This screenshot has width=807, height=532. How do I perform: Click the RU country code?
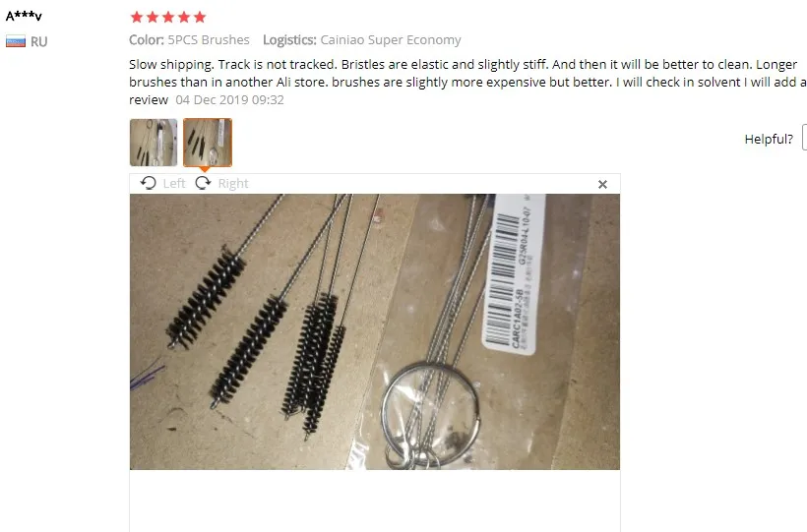39,41
